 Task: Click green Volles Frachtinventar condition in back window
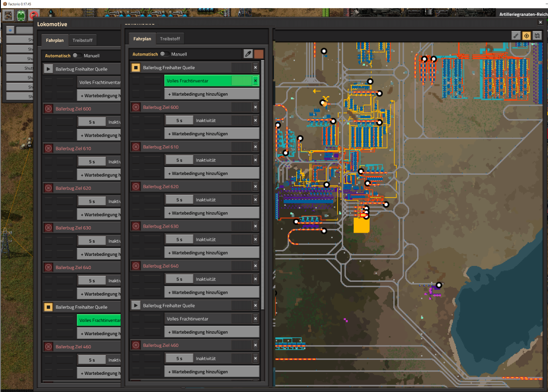click(x=99, y=320)
